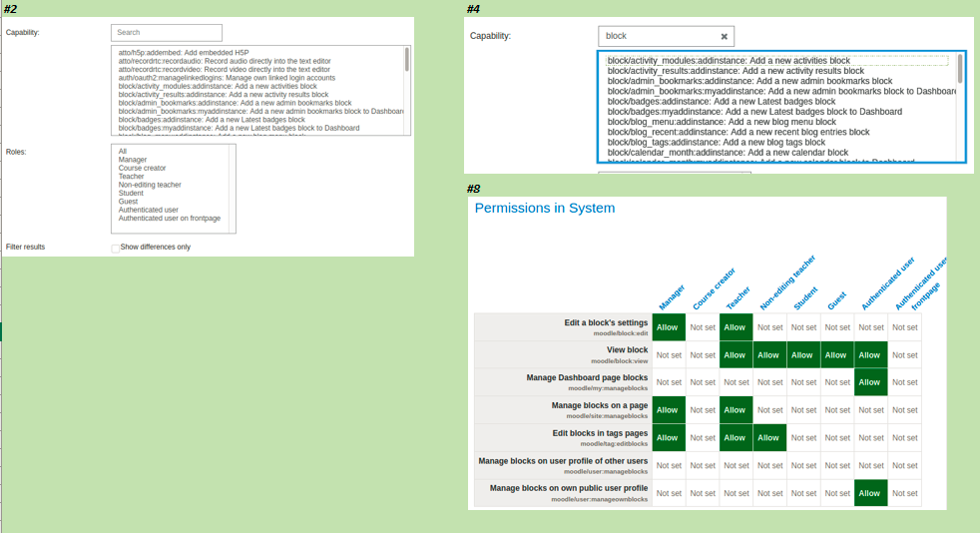Toggle Show differences only checkbox

pyautogui.click(x=115, y=249)
